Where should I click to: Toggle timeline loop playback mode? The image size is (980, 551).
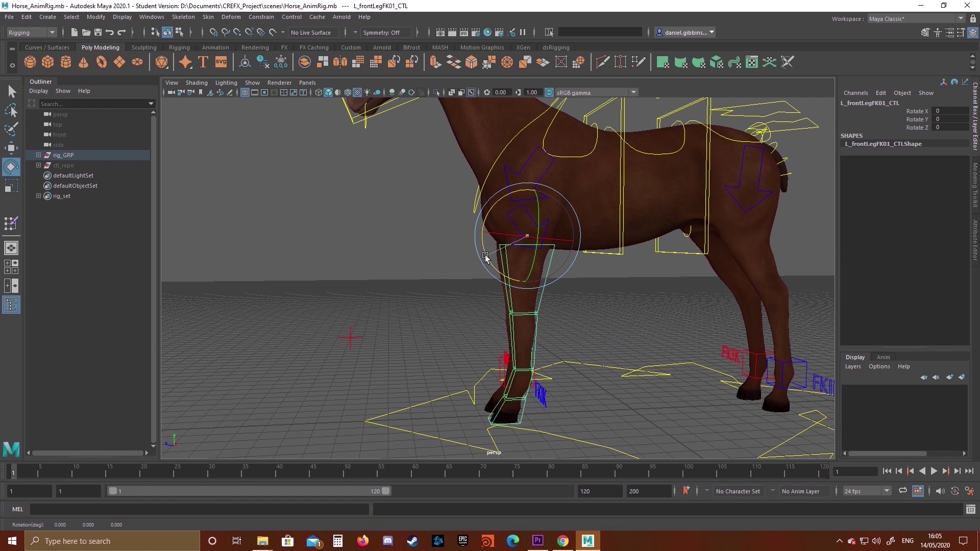pos(902,491)
